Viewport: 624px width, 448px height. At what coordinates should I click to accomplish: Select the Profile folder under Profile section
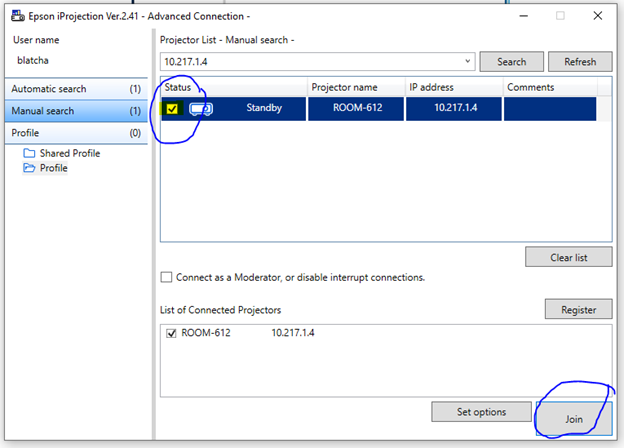[45, 168]
